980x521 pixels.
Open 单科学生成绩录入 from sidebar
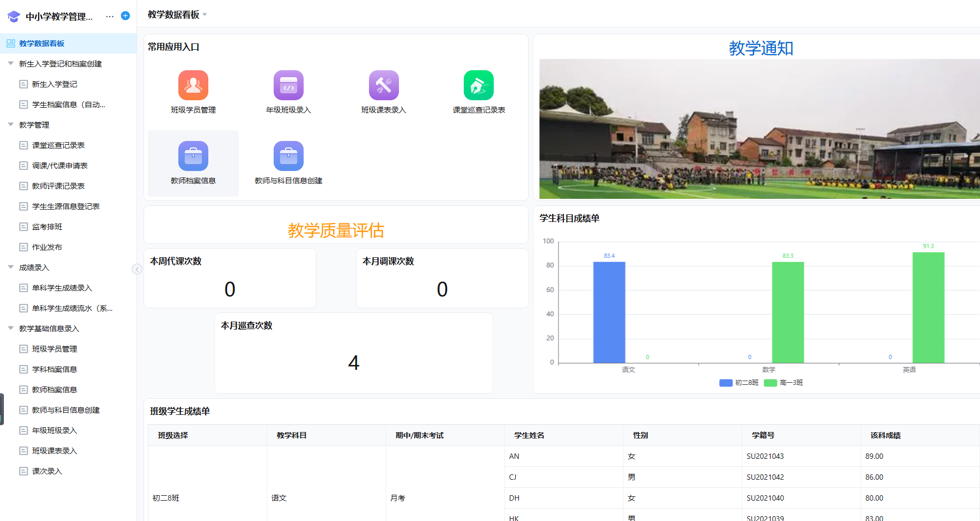click(61, 288)
